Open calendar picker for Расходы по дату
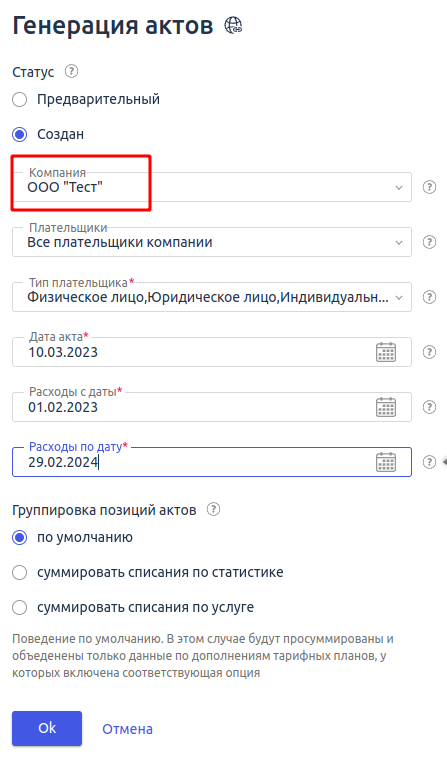447x774 pixels. (386, 463)
